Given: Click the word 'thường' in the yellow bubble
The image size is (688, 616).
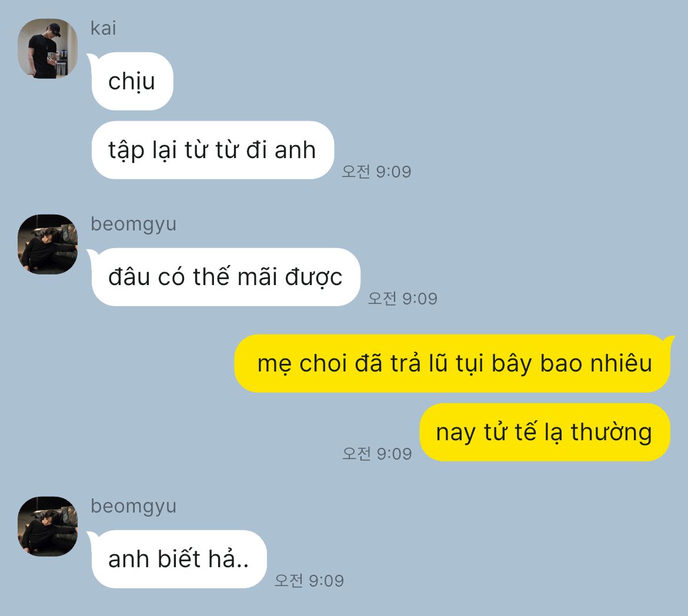Looking at the screenshot, I should [611, 433].
